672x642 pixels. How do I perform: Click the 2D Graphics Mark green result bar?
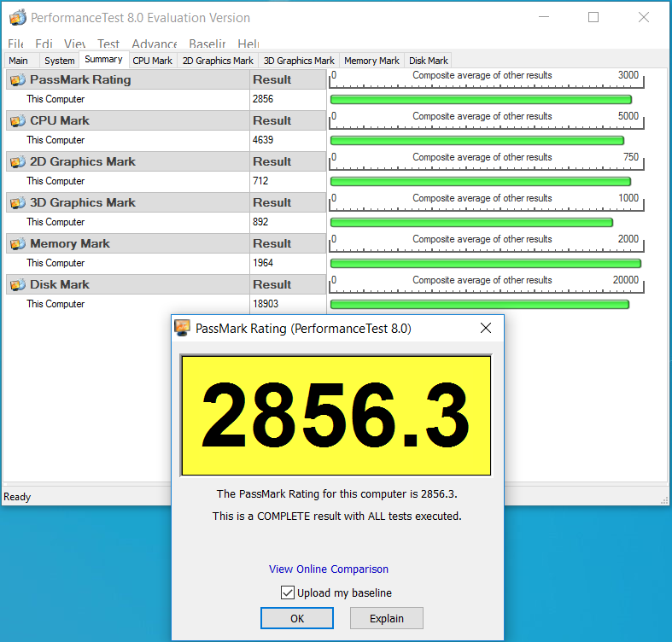tap(481, 182)
